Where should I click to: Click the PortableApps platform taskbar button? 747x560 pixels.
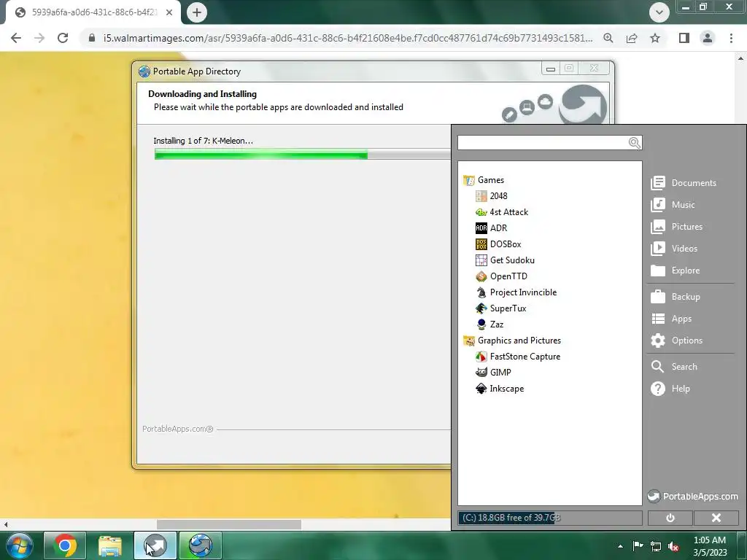pos(155,545)
